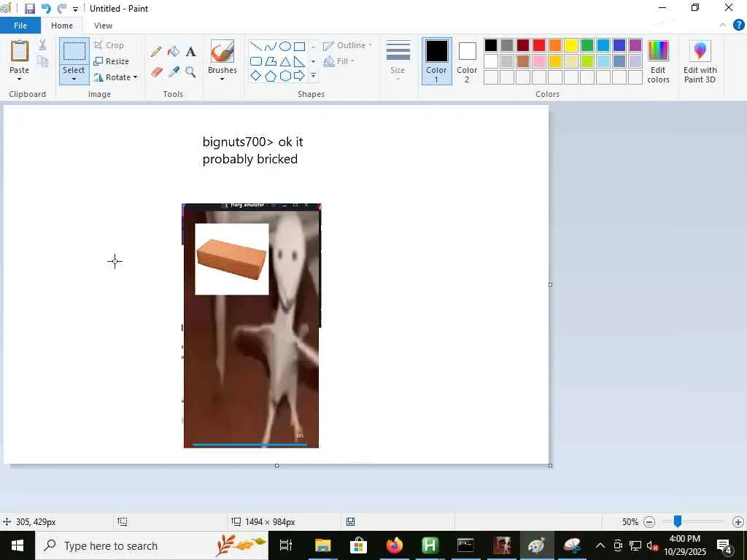Open the notification center icon
Image resolution: width=747 pixels, height=560 pixels.
(724, 545)
